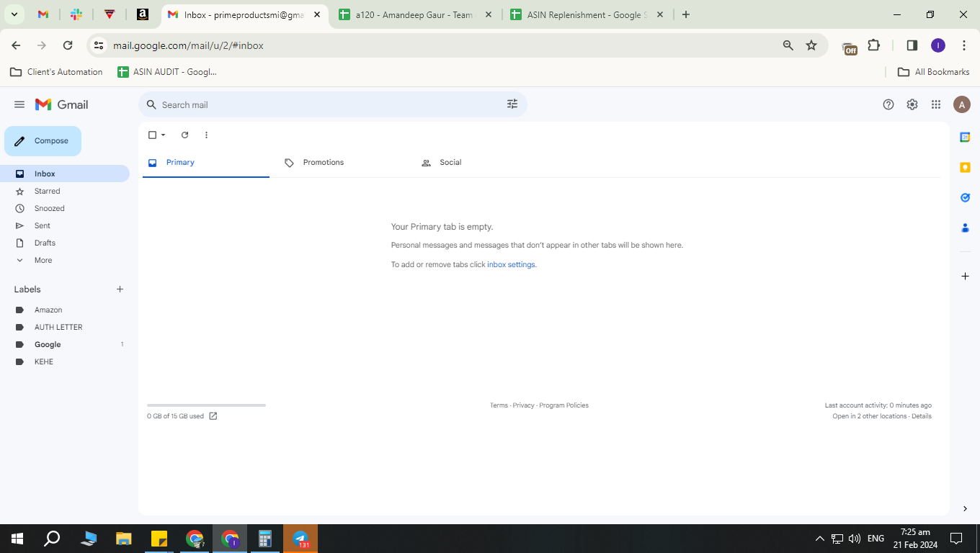Bookmark this page with star icon
The width and height of the screenshot is (980, 553).
[x=811, y=45]
